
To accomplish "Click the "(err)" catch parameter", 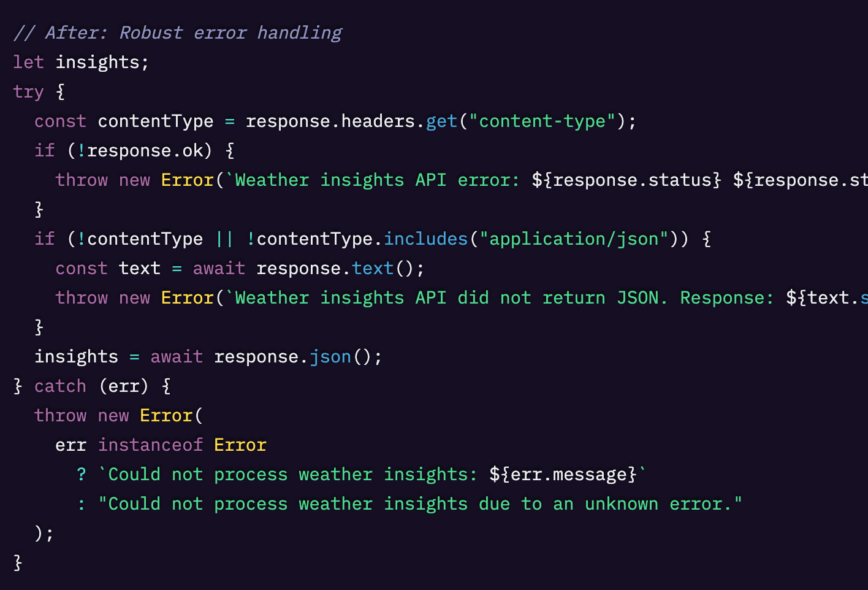I will pos(123,386).
